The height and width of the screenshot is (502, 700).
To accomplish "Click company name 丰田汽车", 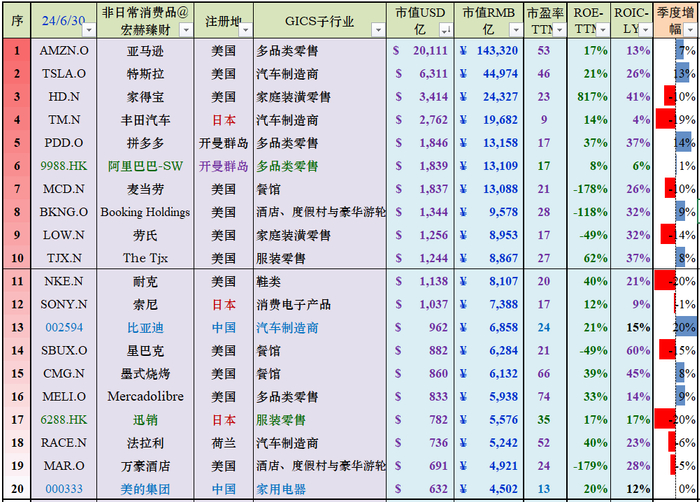I will (146, 120).
